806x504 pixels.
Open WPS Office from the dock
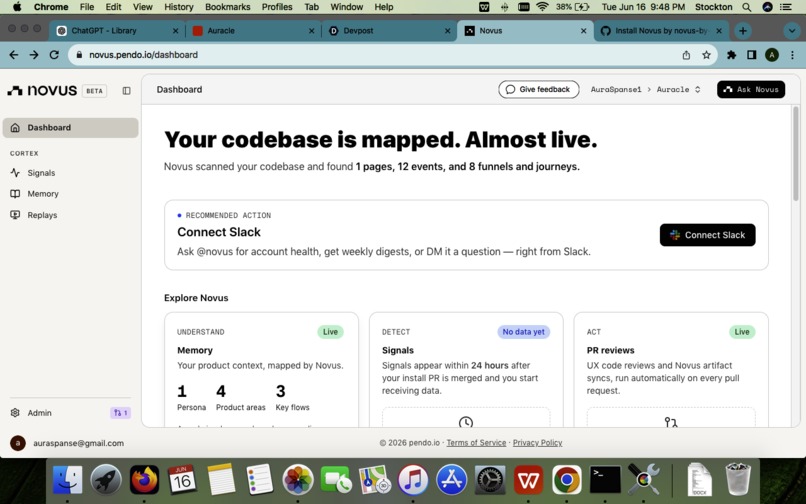(x=528, y=480)
